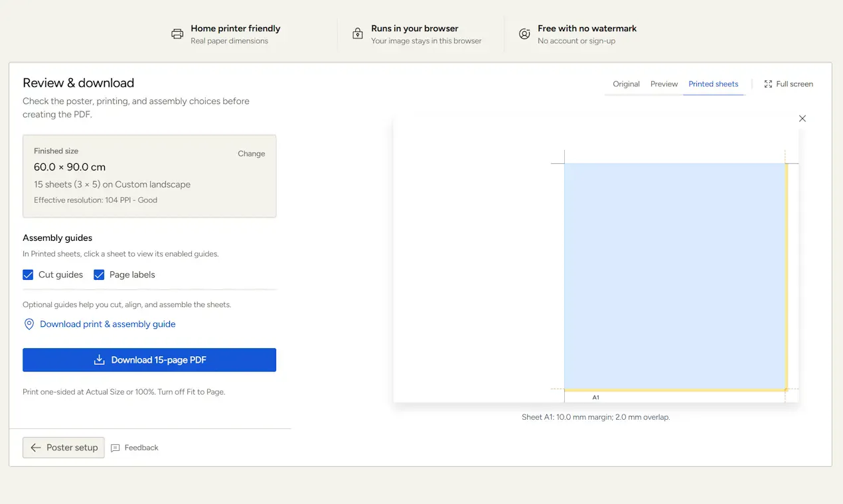Click the back arrow icon in the Poster setup button
843x504 pixels.
tap(36, 448)
